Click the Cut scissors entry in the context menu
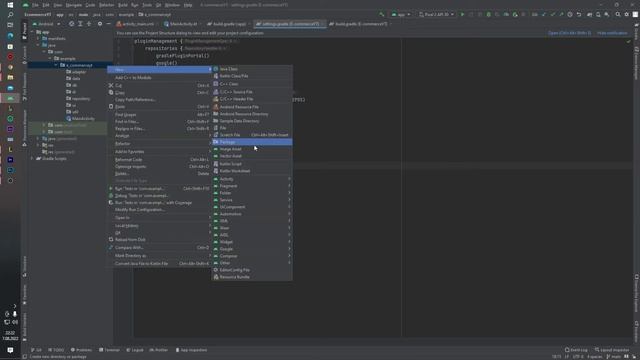The height and width of the screenshot is (360, 640). [159, 85]
